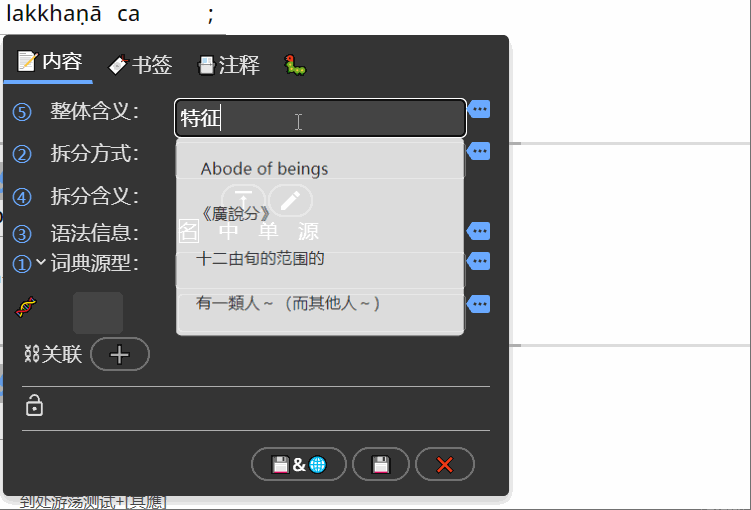The image size is (751, 510).
Task: Click the 源 grammar tag
Action: 308,231
